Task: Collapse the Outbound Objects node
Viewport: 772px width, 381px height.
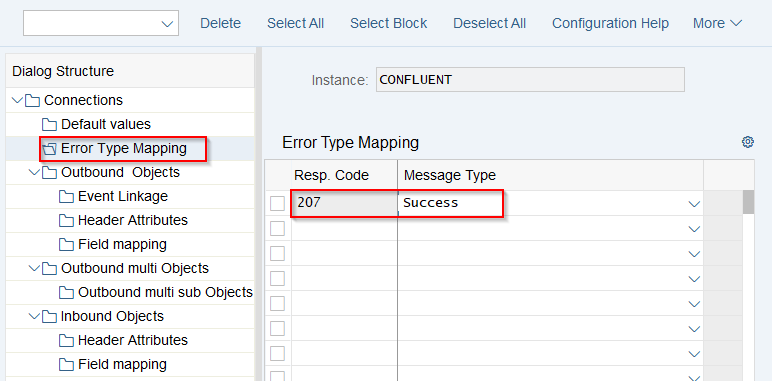Action: point(34,172)
